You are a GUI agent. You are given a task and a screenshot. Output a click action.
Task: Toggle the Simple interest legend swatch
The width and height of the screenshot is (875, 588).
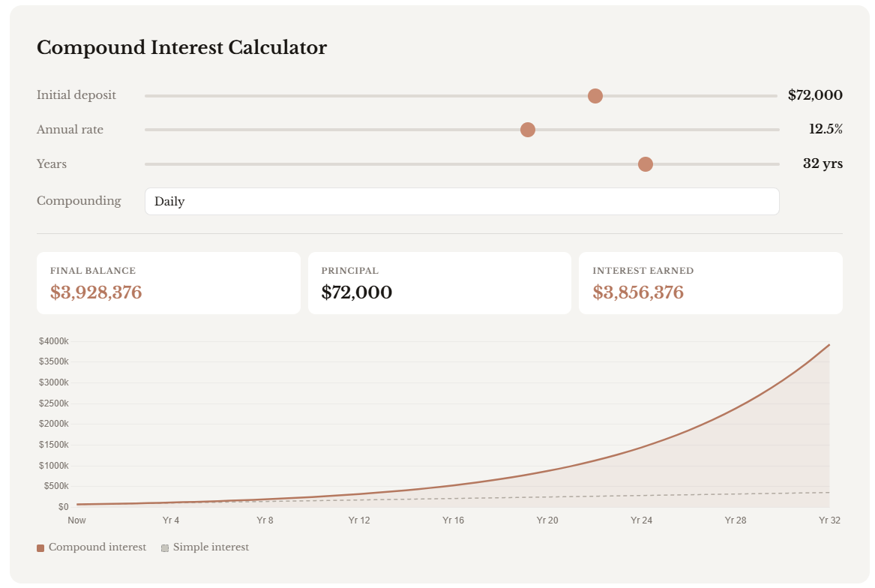coord(165,547)
